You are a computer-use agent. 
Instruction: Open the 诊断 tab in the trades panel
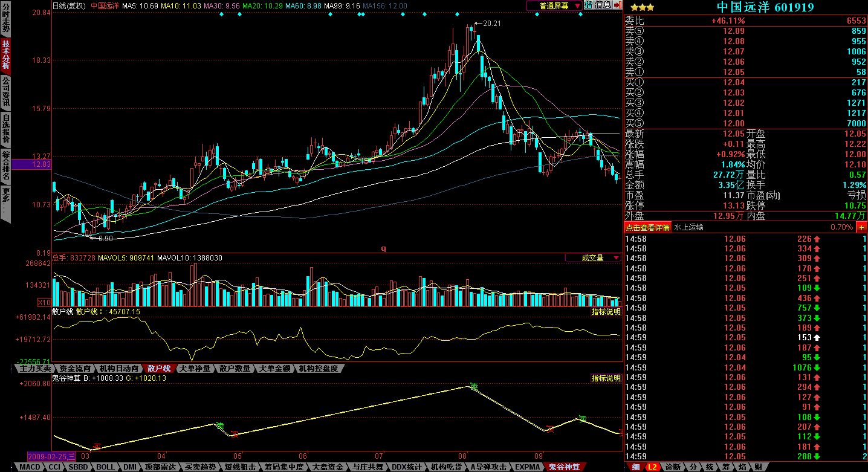674,467
